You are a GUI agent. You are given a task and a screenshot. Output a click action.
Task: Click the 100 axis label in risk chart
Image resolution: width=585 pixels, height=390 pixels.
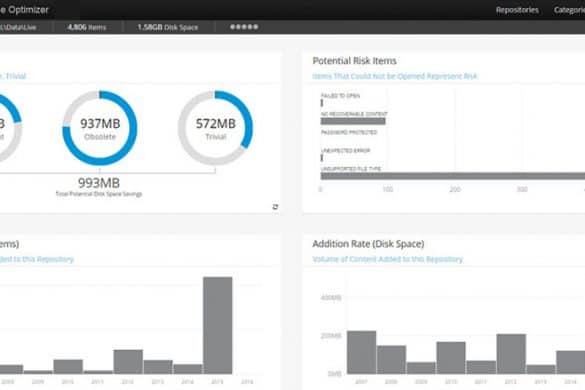[x=388, y=190]
